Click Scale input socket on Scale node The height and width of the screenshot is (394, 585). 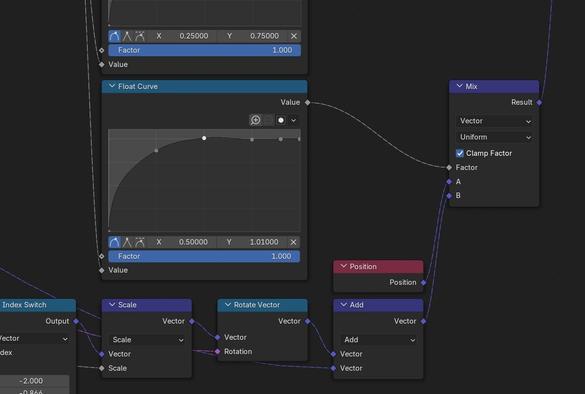point(102,368)
